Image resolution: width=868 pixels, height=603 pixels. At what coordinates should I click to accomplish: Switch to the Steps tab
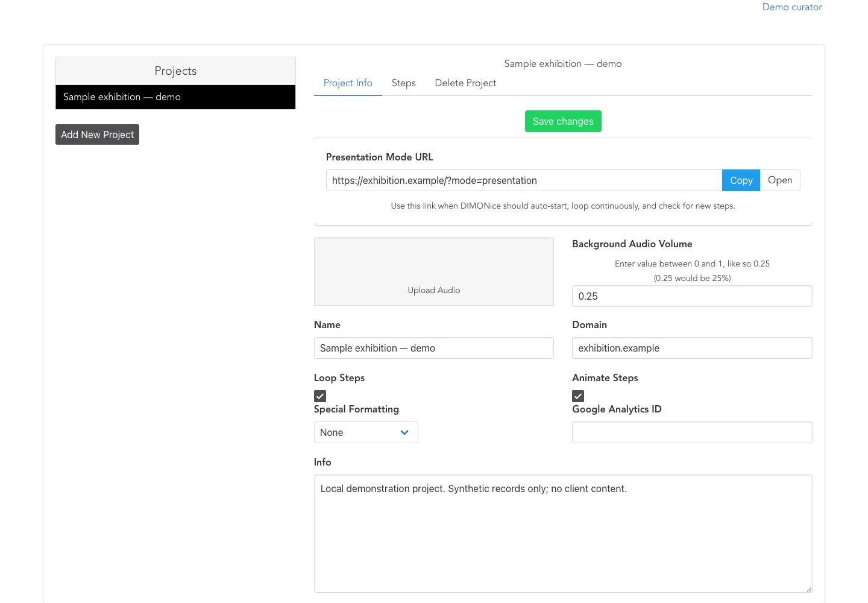(x=404, y=83)
